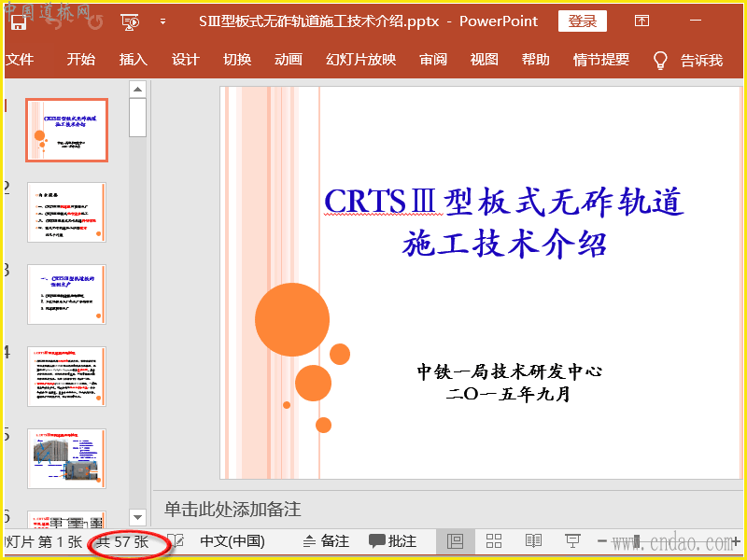
Task: Click the spell check icon in status bar
Action: coord(177,541)
